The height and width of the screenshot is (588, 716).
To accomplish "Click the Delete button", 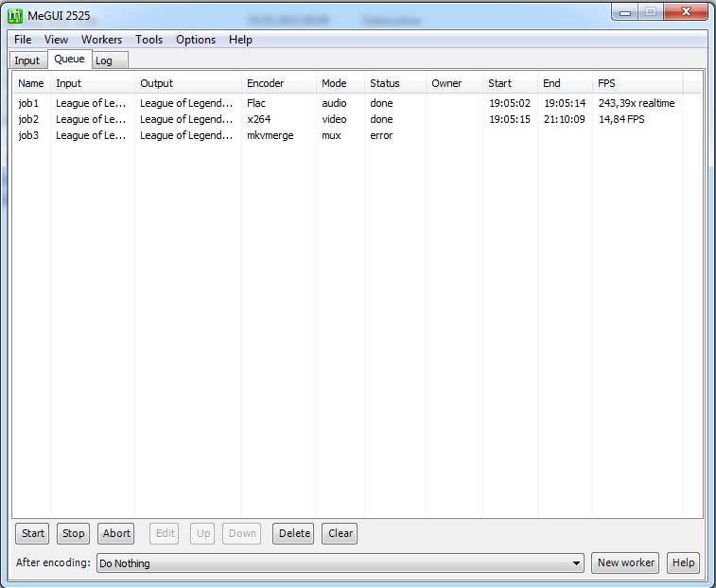I will [x=294, y=533].
